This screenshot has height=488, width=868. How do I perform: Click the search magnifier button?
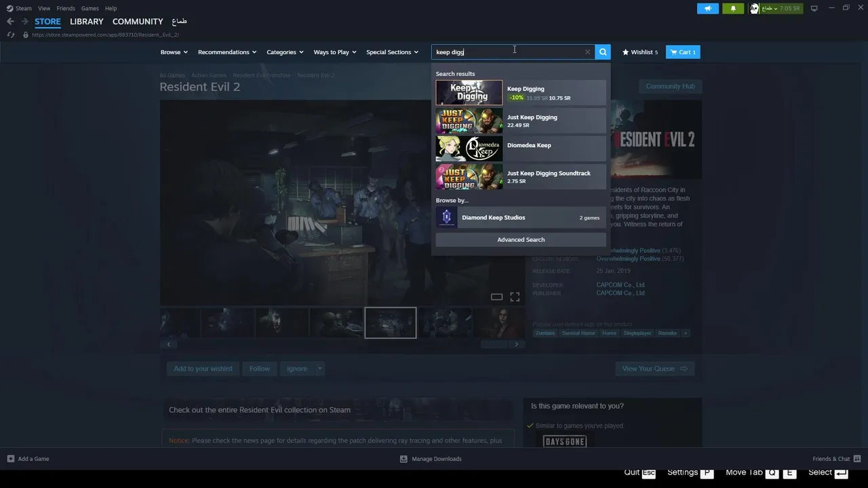point(603,52)
